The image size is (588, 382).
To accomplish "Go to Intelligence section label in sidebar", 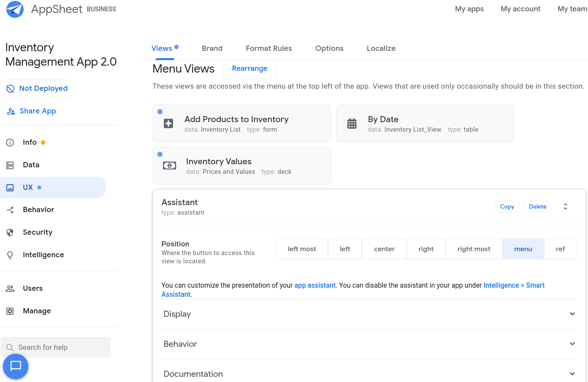I will coord(43,255).
